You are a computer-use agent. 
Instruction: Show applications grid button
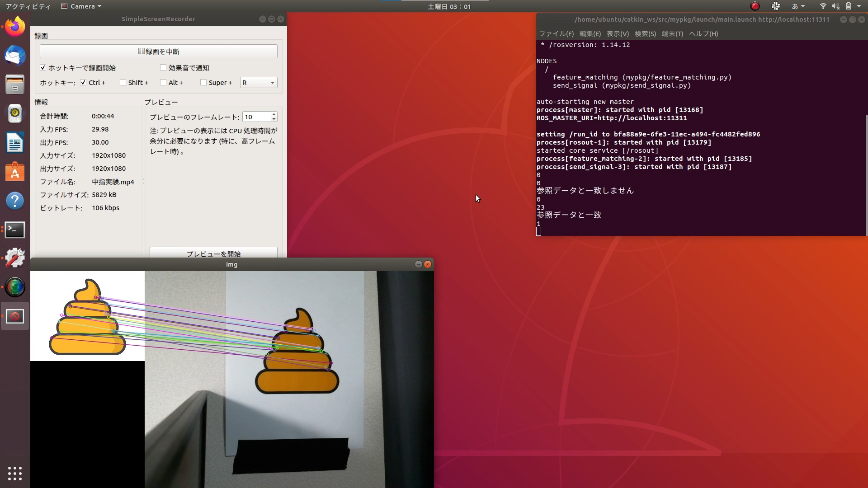(x=15, y=473)
